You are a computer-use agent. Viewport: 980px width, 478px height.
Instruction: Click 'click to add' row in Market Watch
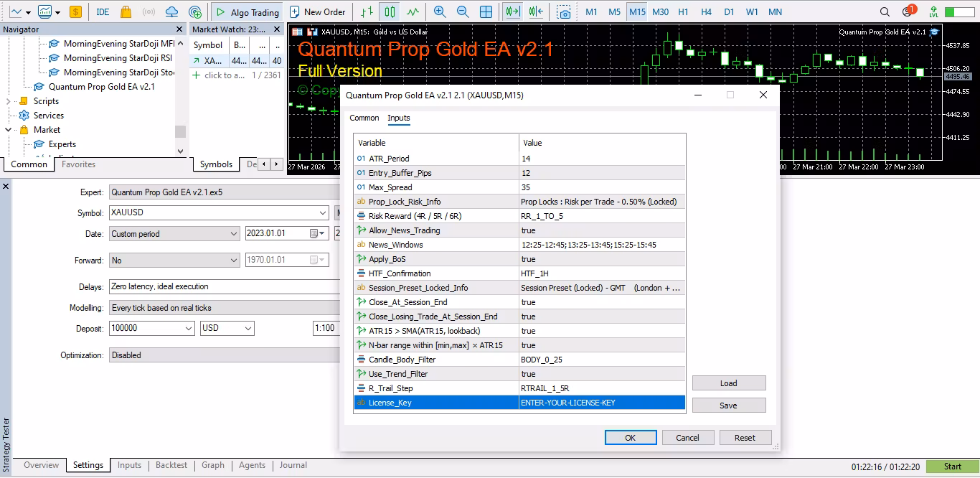tap(224, 75)
